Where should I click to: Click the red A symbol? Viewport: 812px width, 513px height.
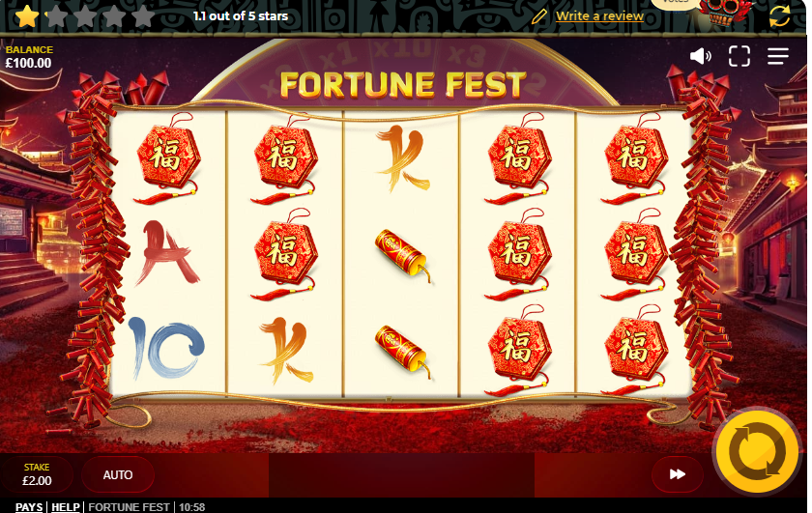pyautogui.click(x=166, y=253)
